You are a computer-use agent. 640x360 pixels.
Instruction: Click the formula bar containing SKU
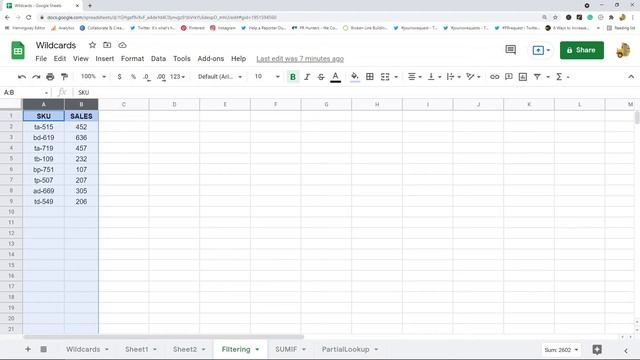355,92
